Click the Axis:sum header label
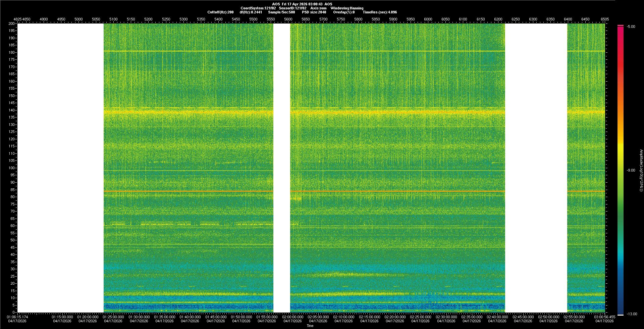This screenshot has height=329, width=644. coord(318,8)
